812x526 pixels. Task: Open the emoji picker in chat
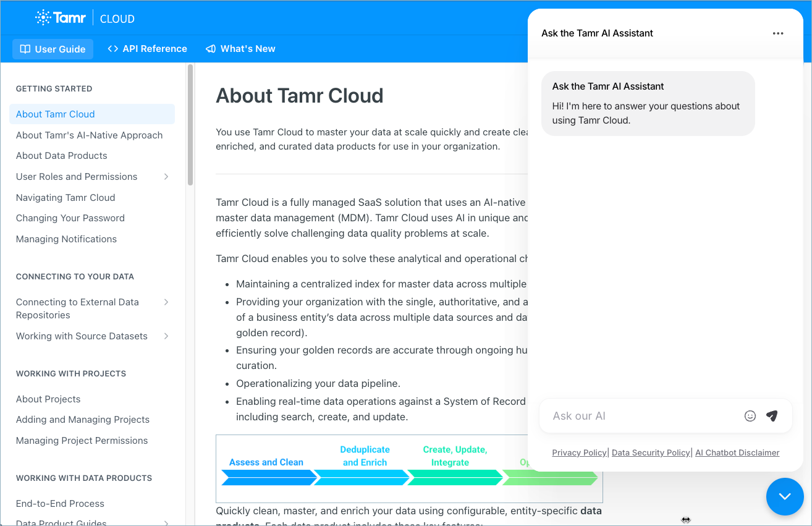coord(750,416)
